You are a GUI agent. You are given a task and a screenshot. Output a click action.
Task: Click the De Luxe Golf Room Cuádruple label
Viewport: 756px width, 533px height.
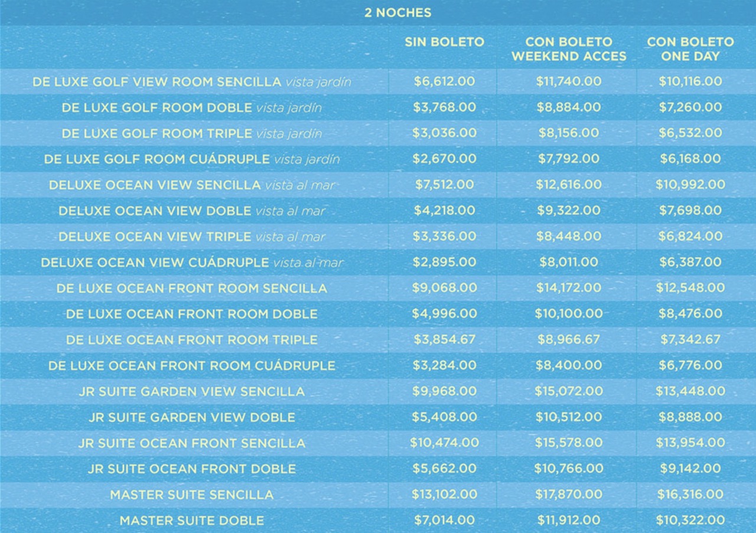192,159
